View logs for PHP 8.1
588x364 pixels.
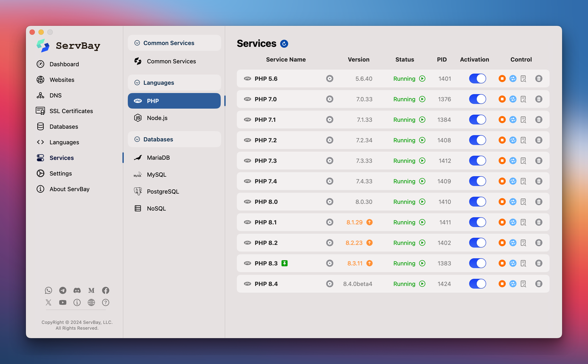[523, 222]
